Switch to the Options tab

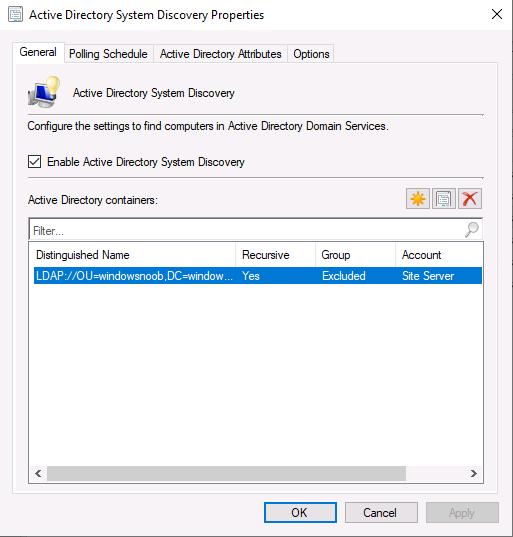(311, 54)
